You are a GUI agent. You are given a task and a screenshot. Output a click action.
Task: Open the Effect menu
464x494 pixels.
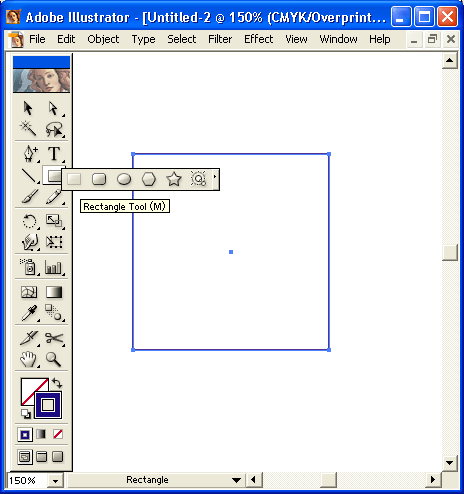pos(259,39)
